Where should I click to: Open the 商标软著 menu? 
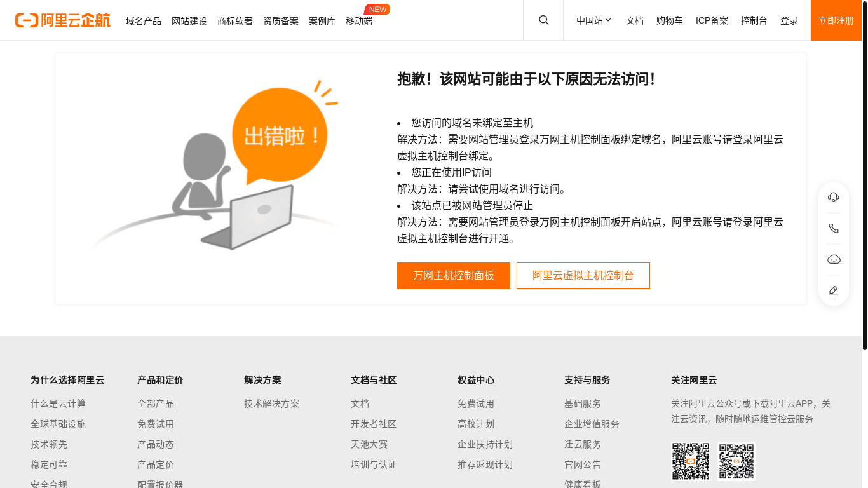(235, 21)
